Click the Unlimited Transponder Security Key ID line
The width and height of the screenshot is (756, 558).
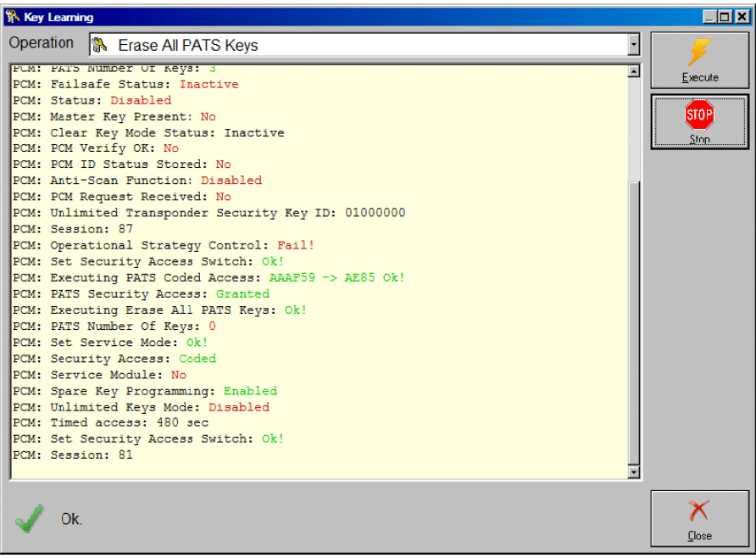pyautogui.click(x=209, y=213)
